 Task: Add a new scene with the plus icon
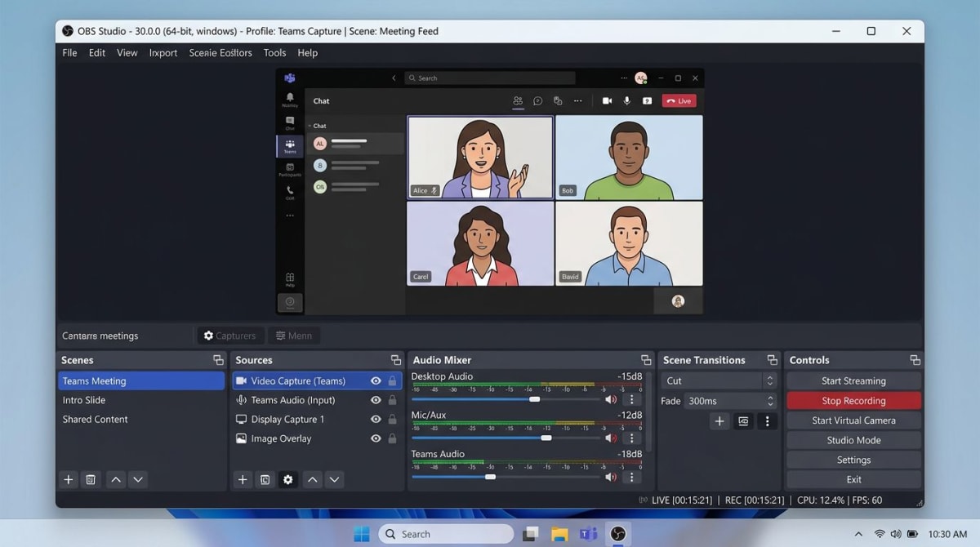pyautogui.click(x=69, y=480)
